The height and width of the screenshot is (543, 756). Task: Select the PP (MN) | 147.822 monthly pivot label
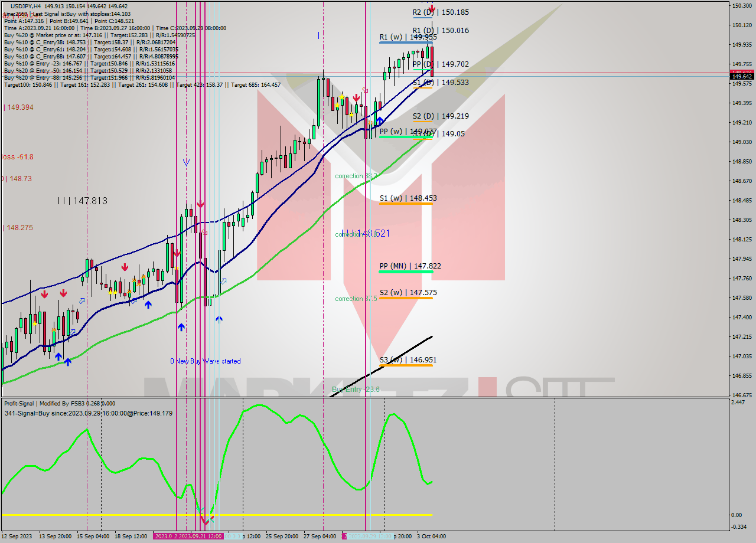click(410, 266)
